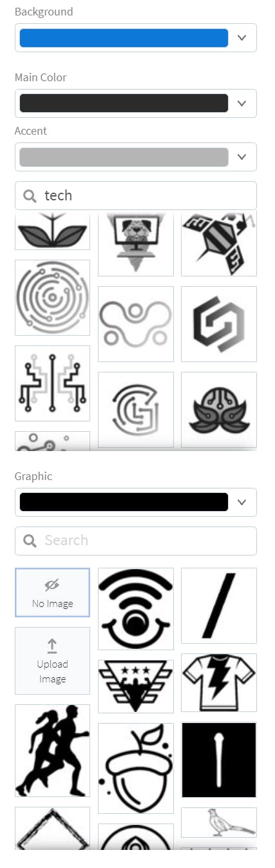Choose the hexagon S-shaped logo graphic
The height and width of the screenshot is (868, 275).
[219, 324]
